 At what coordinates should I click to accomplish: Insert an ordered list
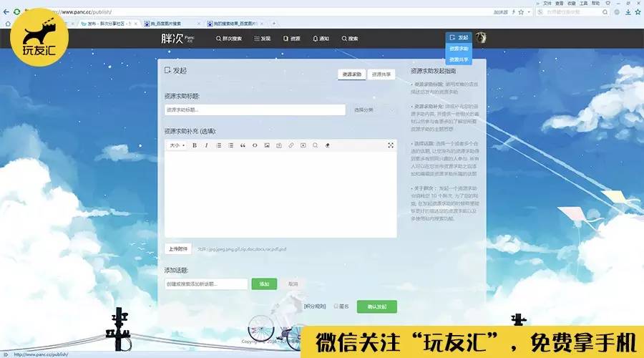[x=218, y=145]
